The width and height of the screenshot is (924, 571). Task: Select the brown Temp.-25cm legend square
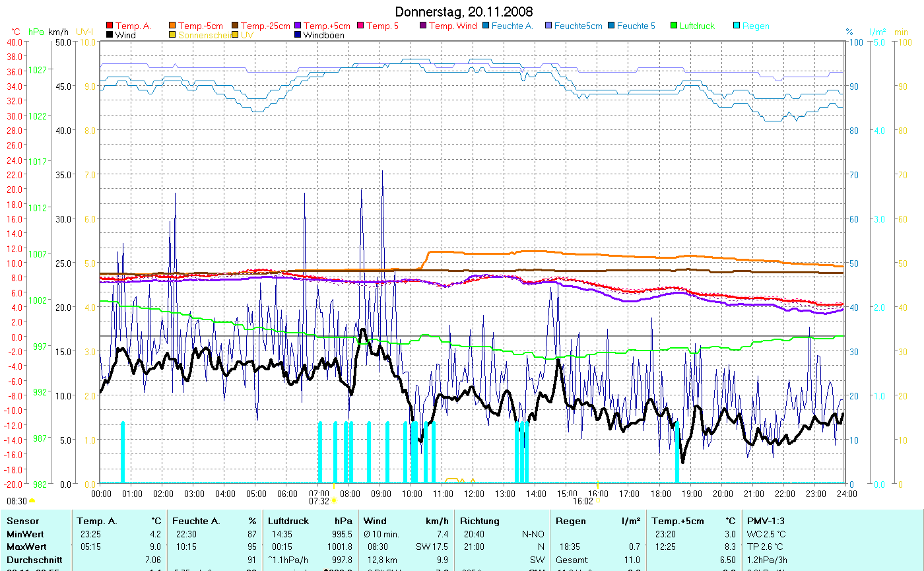pyautogui.click(x=235, y=26)
